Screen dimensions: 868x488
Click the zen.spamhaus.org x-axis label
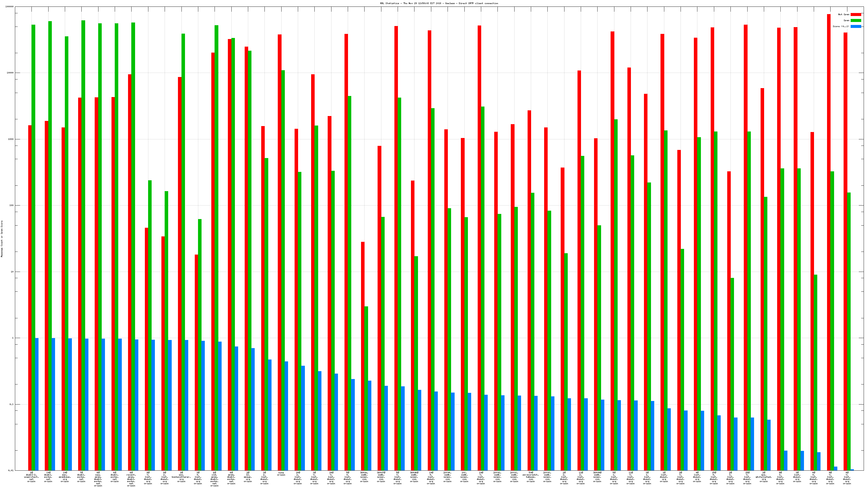click(x=65, y=477)
